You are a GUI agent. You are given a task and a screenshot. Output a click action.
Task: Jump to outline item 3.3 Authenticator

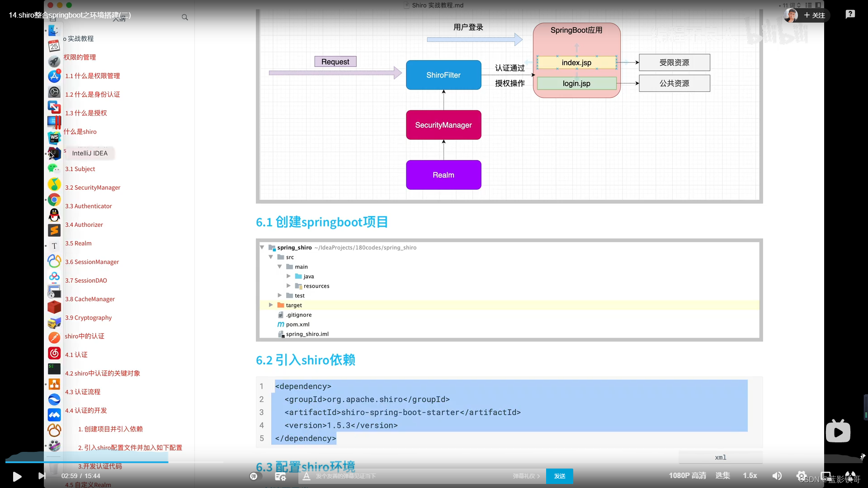pos(88,206)
